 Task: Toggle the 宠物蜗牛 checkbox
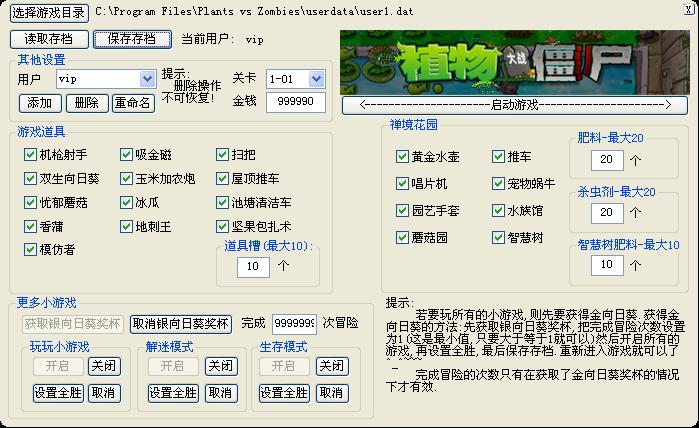pyautogui.click(x=498, y=184)
